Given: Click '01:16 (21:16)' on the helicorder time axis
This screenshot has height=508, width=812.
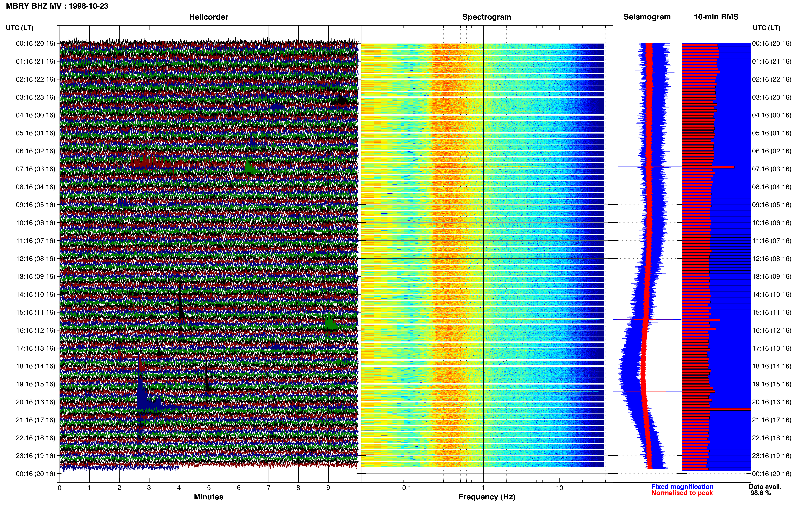Looking at the screenshot, I should tap(36, 61).
